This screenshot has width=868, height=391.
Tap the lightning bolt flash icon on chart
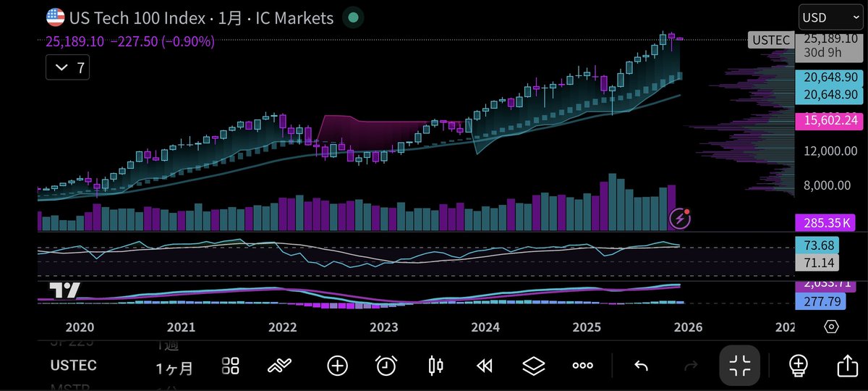pos(679,218)
